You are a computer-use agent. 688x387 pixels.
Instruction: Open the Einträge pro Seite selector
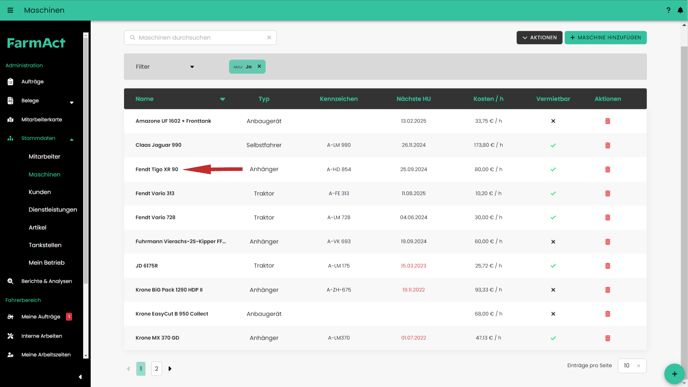click(x=631, y=366)
